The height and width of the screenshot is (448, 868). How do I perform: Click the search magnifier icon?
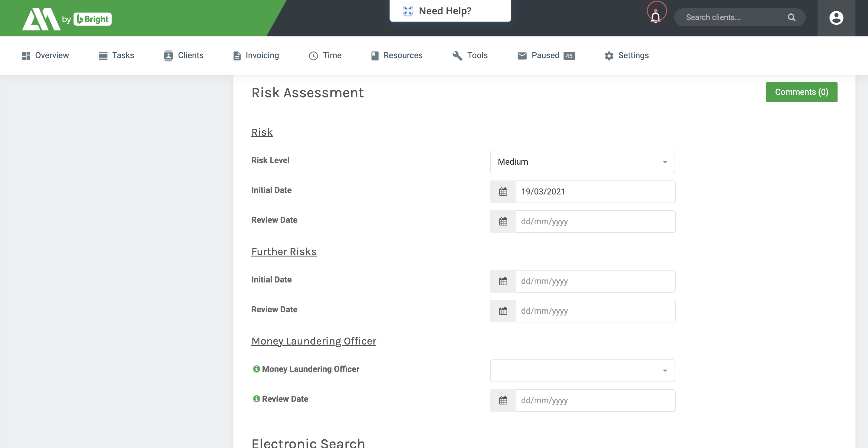[792, 17]
